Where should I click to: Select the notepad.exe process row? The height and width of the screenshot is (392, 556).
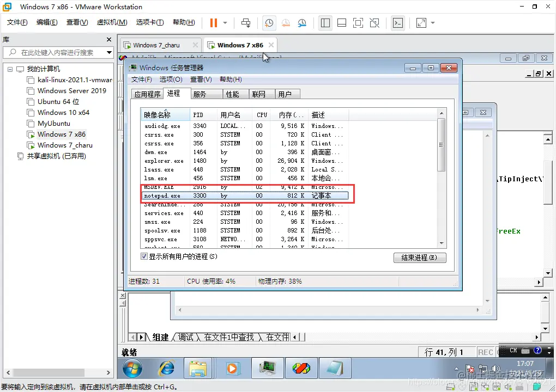[x=245, y=196]
